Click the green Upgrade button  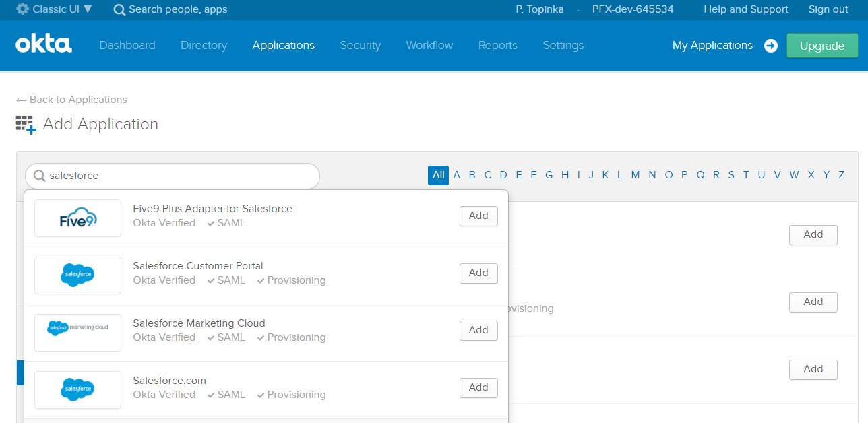coord(821,46)
